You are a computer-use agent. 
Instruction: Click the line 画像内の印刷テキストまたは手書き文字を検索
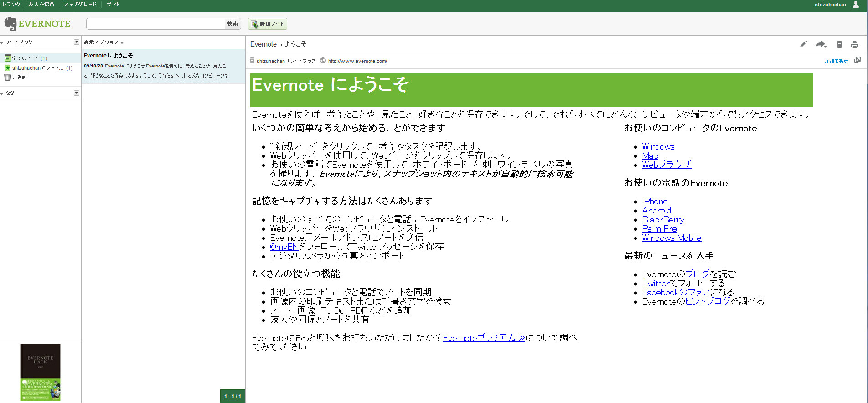(361, 302)
